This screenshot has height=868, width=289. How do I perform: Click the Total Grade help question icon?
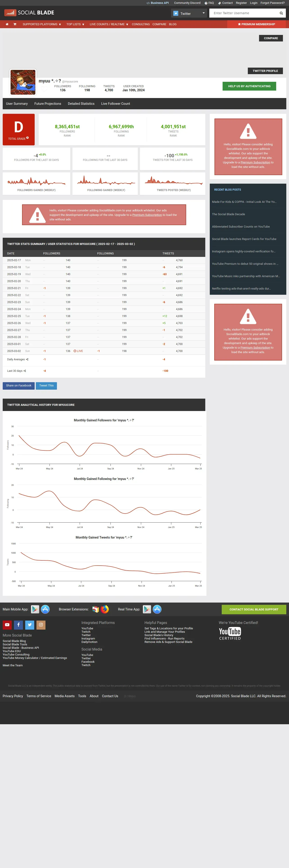[28, 137]
